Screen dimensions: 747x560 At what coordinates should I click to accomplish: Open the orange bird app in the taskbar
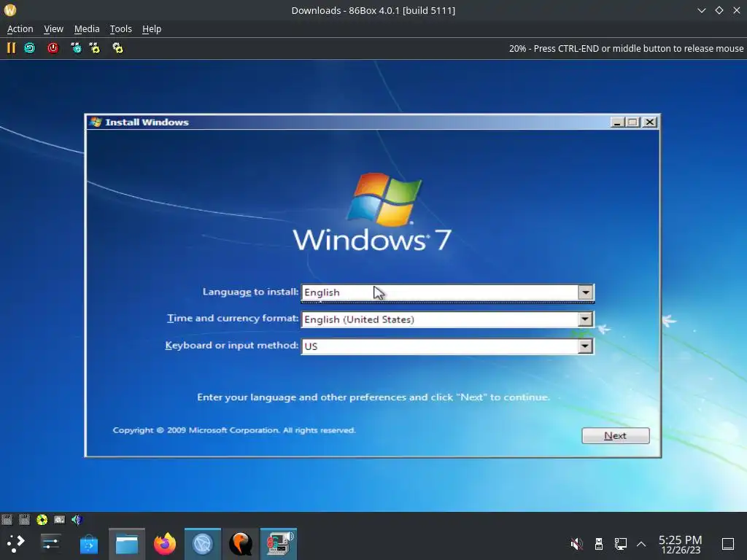(241, 544)
